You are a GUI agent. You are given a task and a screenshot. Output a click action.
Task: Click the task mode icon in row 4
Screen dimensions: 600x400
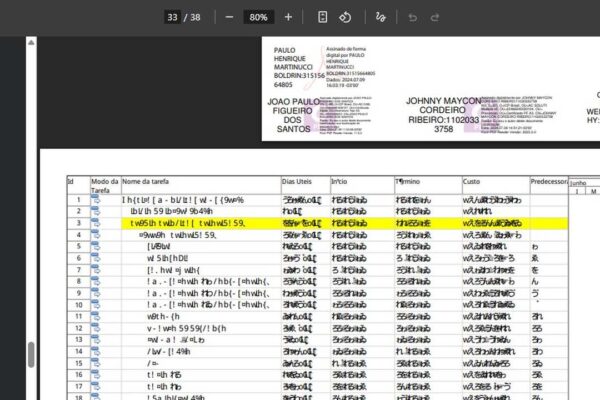click(x=95, y=235)
